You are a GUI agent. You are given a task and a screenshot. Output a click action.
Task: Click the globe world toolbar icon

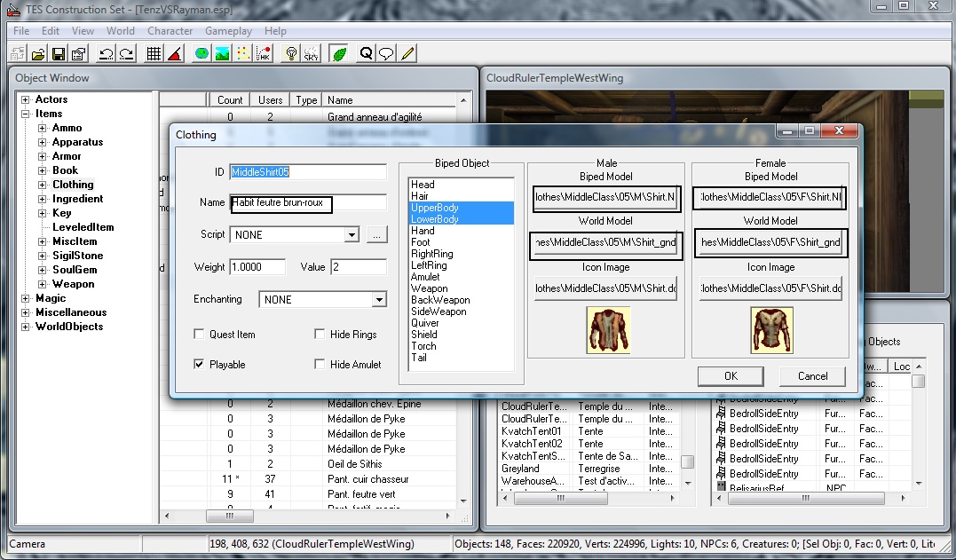click(201, 54)
